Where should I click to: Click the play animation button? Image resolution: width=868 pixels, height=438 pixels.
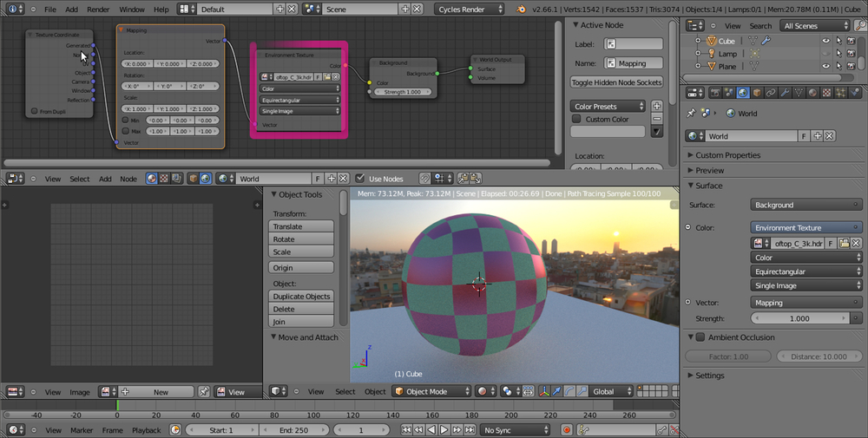click(444, 429)
